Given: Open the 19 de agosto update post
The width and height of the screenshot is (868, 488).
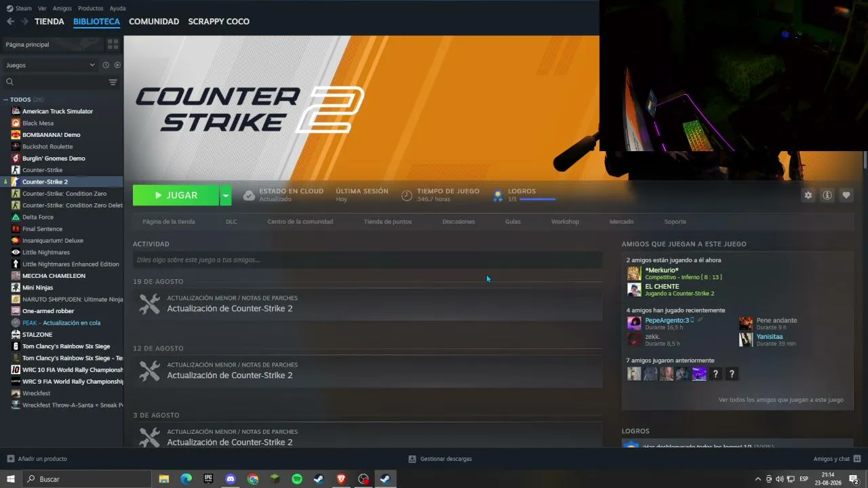Looking at the screenshot, I should click(x=368, y=304).
